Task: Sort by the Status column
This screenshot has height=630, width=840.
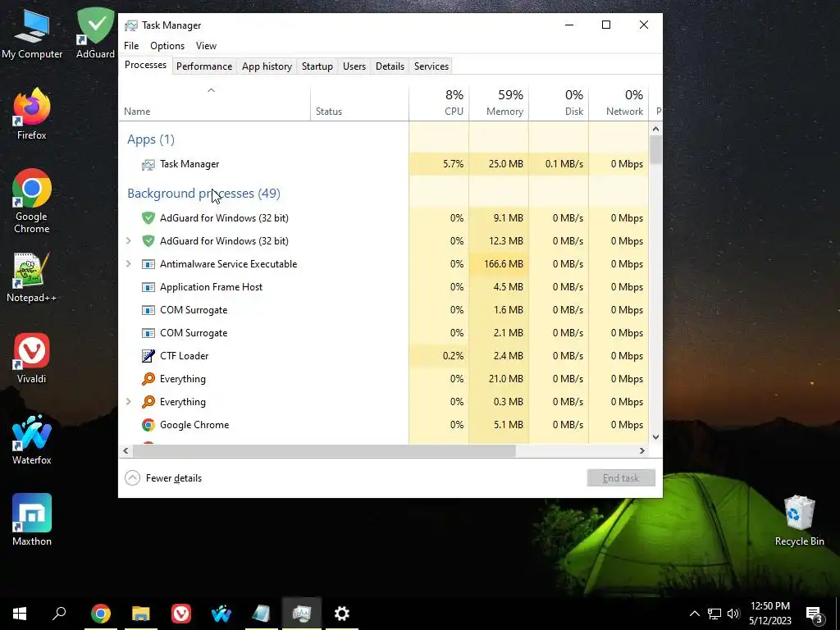Action: point(359,103)
